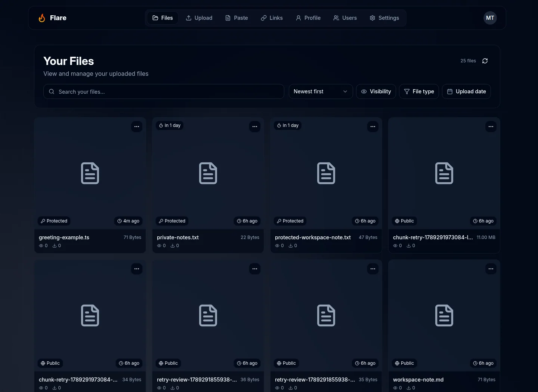
Task: Click the view count eye icon on private-notes.txt
Action: point(159,246)
